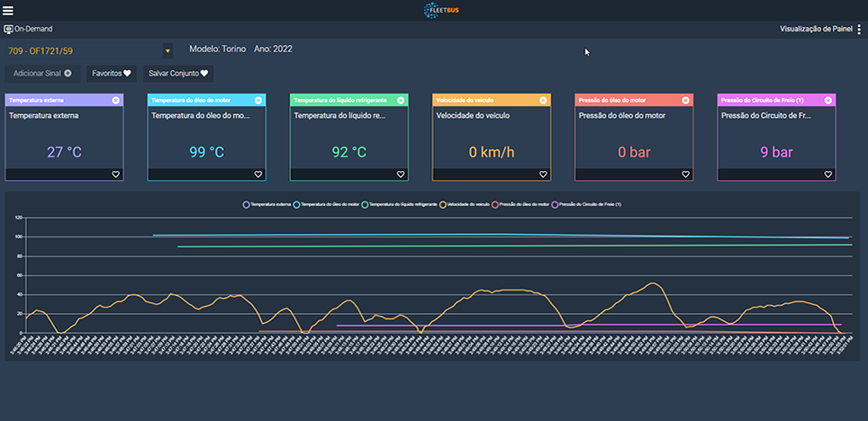
Task: Click the Favoritos button
Action: coord(112,73)
